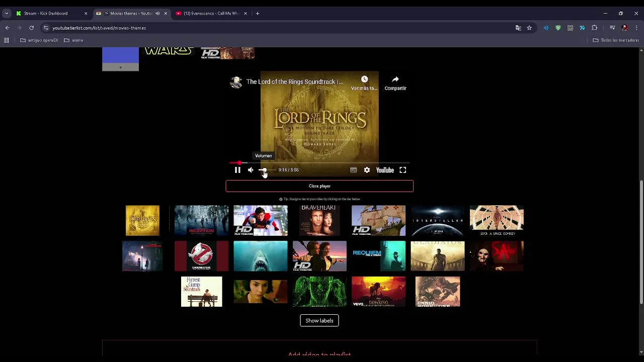Select the Superman thumbnail

click(x=261, y=220)
